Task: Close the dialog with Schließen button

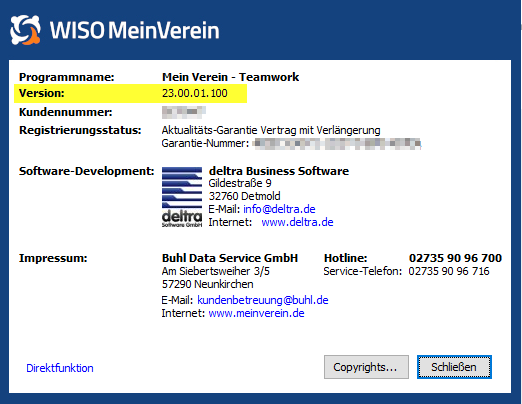Action: click(x=454, y=367)
